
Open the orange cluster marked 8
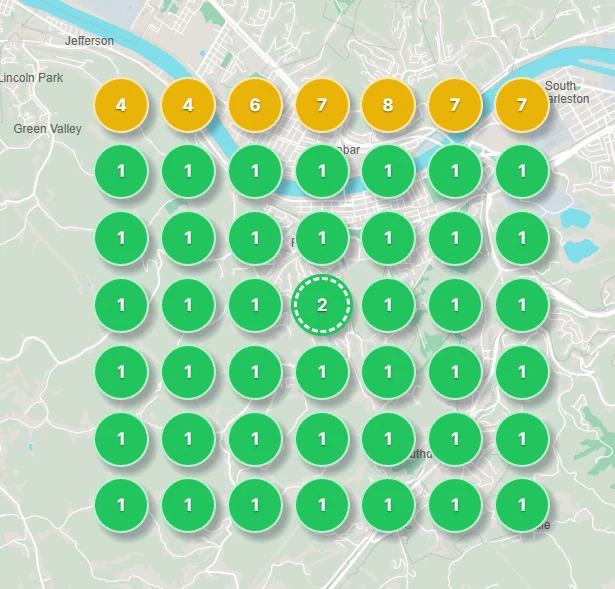(x=388, y=105)
